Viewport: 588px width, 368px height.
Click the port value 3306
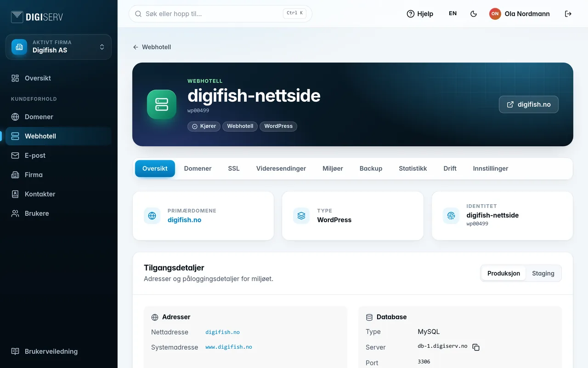424,362
